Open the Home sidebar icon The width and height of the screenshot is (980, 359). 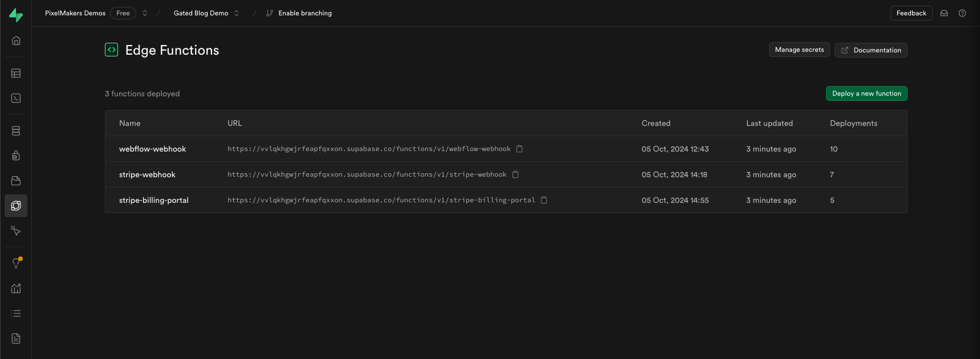tap(16, 40)
